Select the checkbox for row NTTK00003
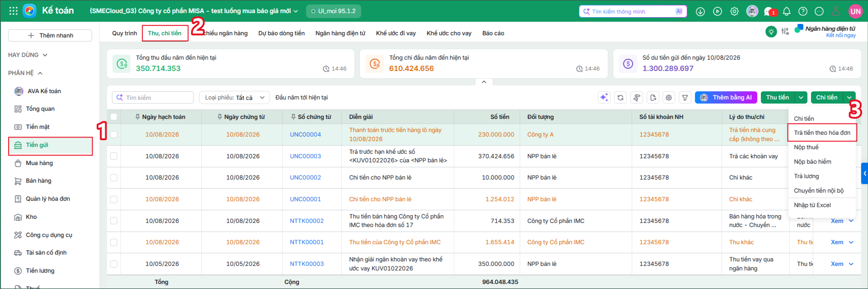The width and height of the screenshot is (868, 289). [114, 264]
